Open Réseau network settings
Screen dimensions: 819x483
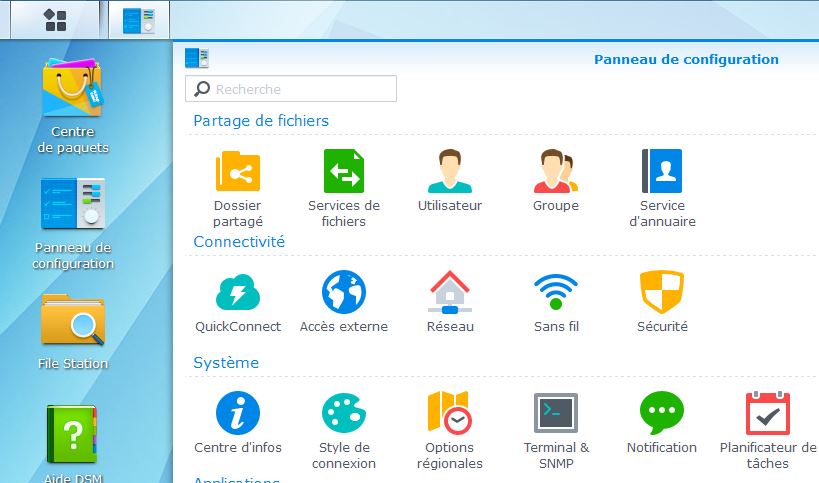(450, 302)
